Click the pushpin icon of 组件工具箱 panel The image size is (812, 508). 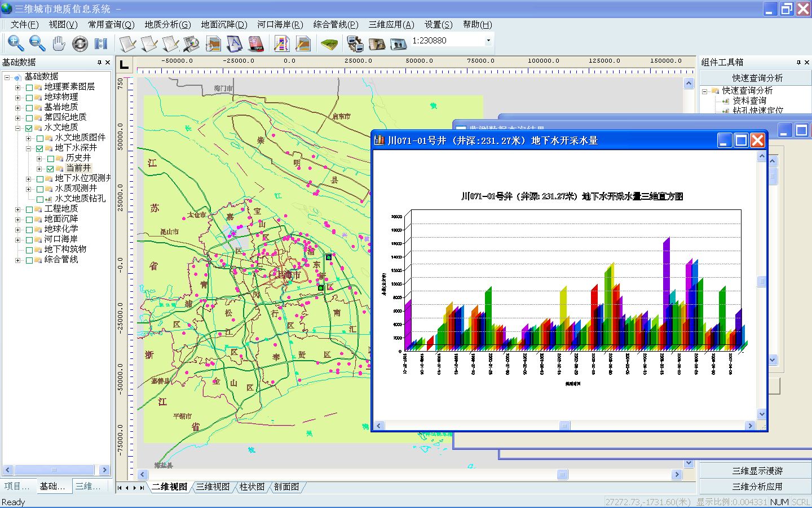[798, 62]
